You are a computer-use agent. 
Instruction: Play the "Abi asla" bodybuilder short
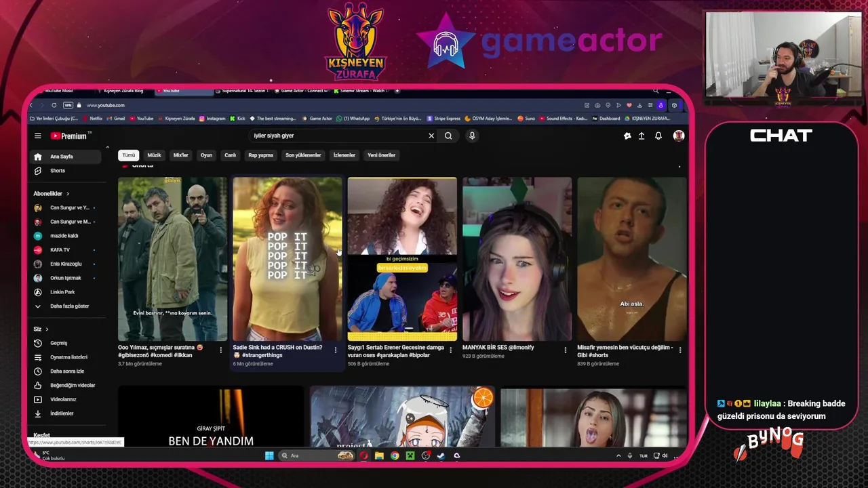[x=632, y=259]
